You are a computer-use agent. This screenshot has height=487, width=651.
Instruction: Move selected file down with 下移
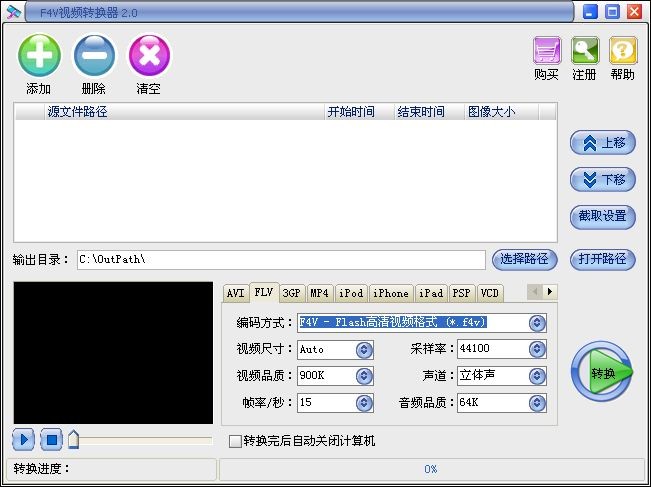(603, 179)
